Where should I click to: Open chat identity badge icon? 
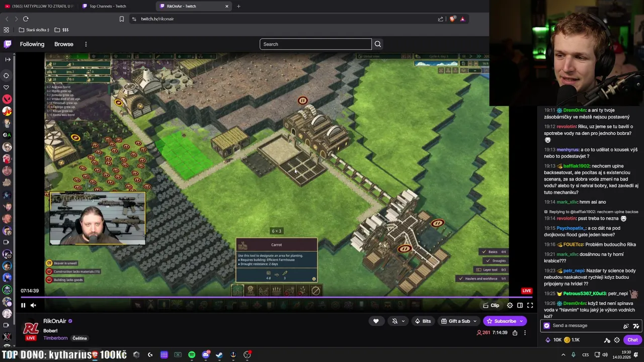[547, 326]
